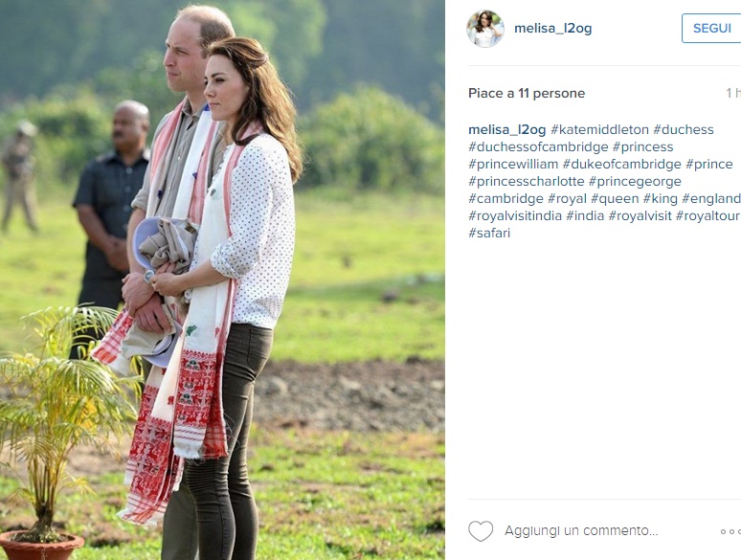Open melisa_l2og profile picture avatar

(x=485, y=29)
